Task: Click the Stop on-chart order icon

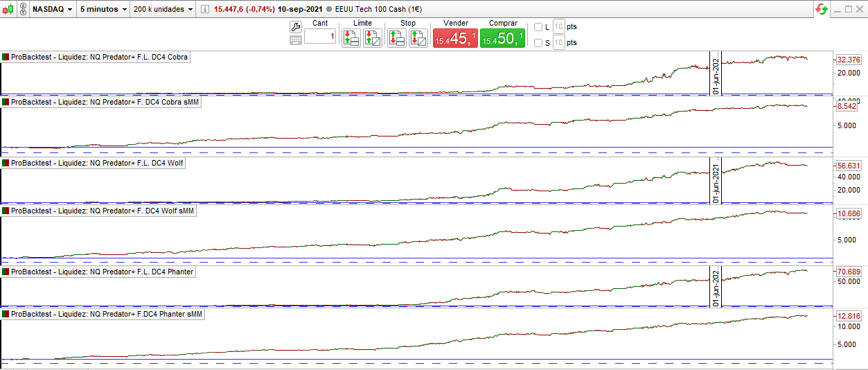Action: click(418, 37)
